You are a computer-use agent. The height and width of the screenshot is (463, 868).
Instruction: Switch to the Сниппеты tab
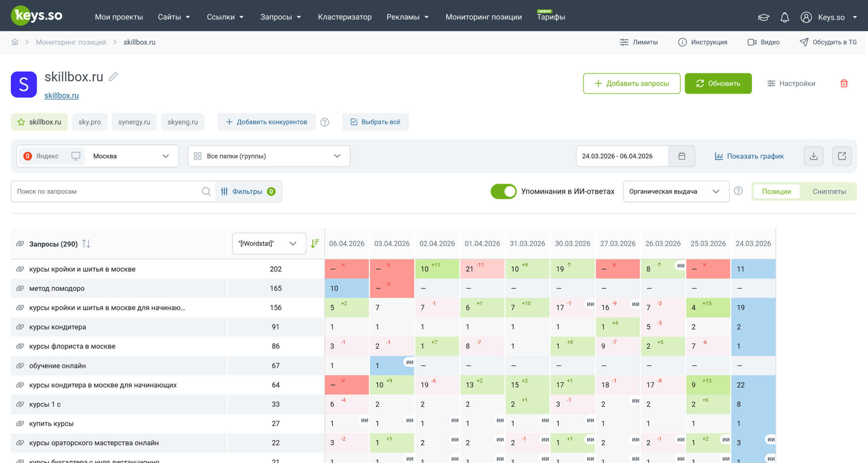pos(829,191)
